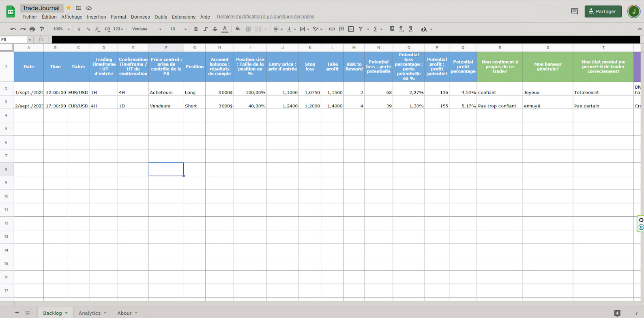Viewport: 644px width, 318px height.
Task: Decrease decimal places
Action: tap(97, 29)
